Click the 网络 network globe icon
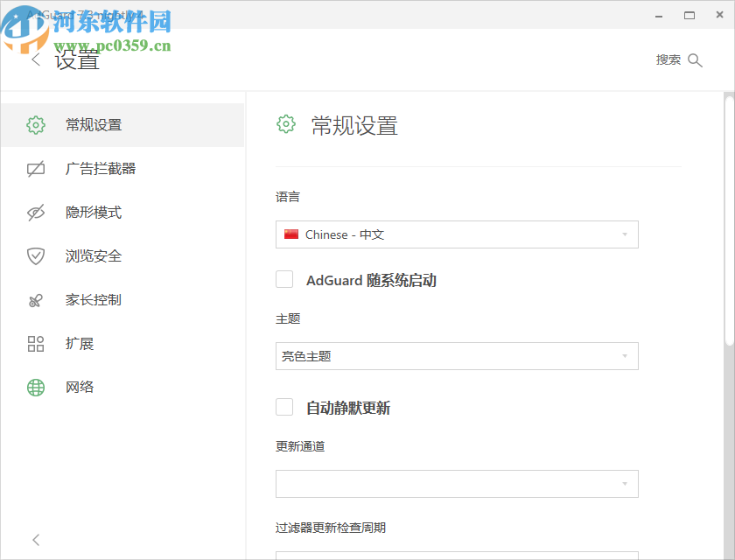Image resolution: width=735 pixels, height=560 pixels. [x=35, y=387]
